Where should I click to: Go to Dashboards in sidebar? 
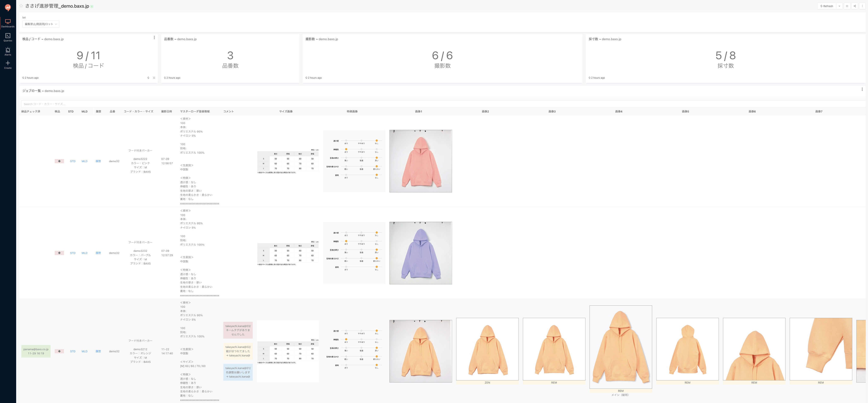(8, 23)
